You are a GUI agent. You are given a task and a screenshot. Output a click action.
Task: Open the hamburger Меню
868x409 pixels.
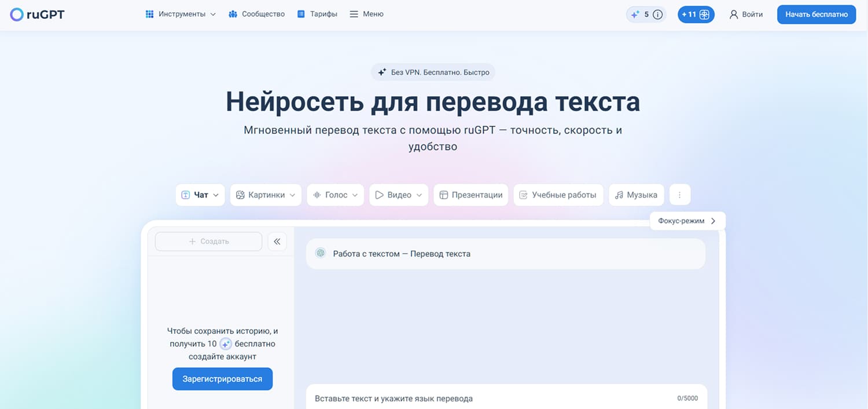point(366,14)
